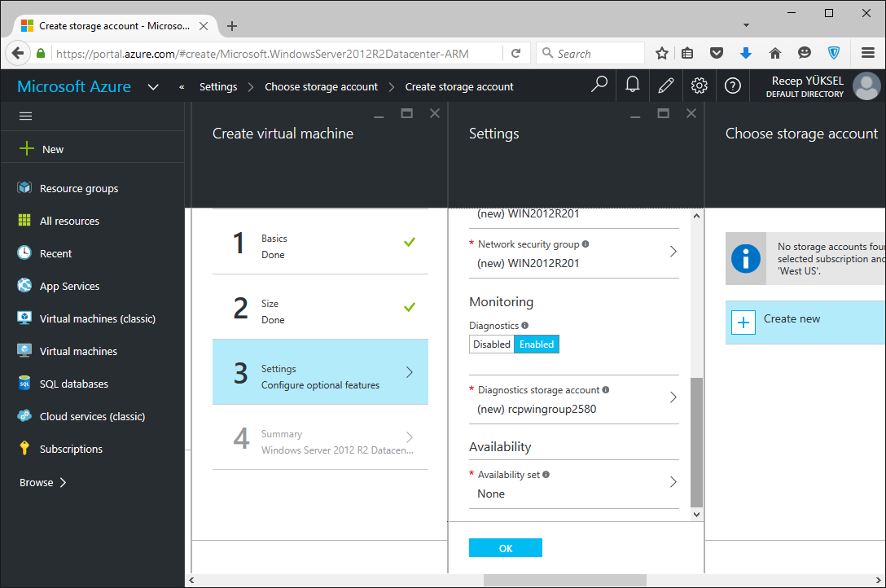The height and width of the screenshot is (588, 886).
Task: Click the blue shield extension icon
Action: pyautogui.click(x=833, y=53)
